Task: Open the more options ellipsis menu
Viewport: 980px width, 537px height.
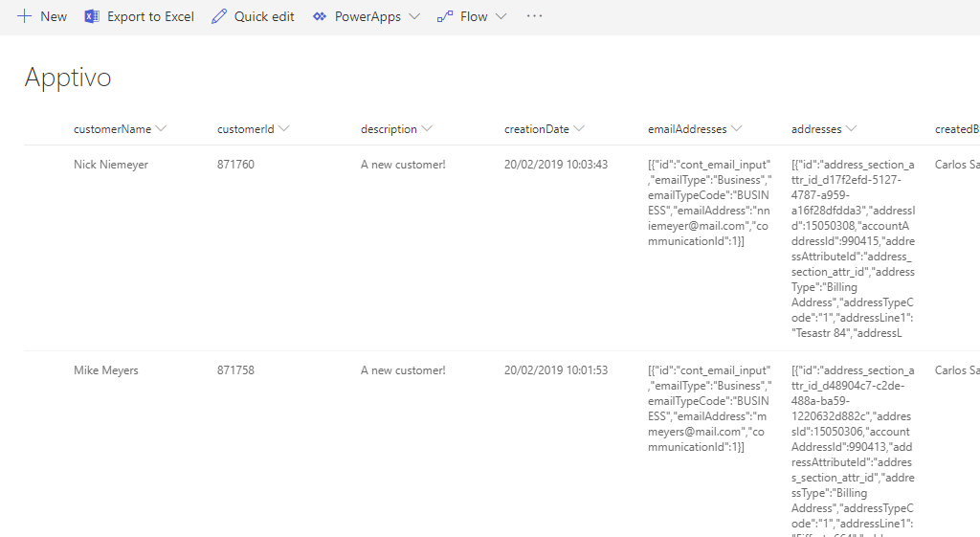Action: 535,16
